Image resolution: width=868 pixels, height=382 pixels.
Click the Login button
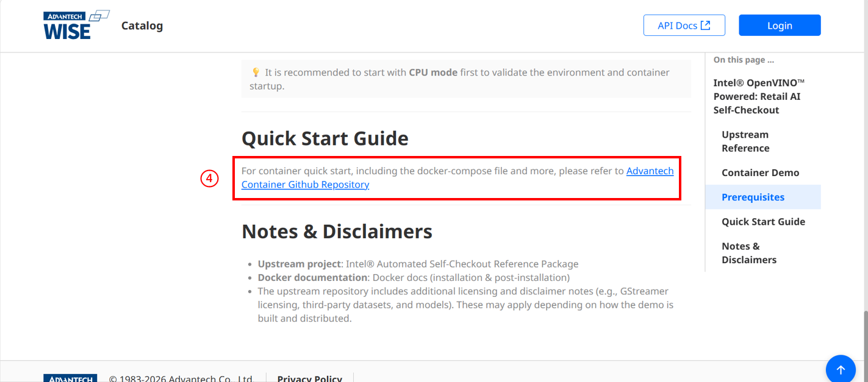pos(780,25)
